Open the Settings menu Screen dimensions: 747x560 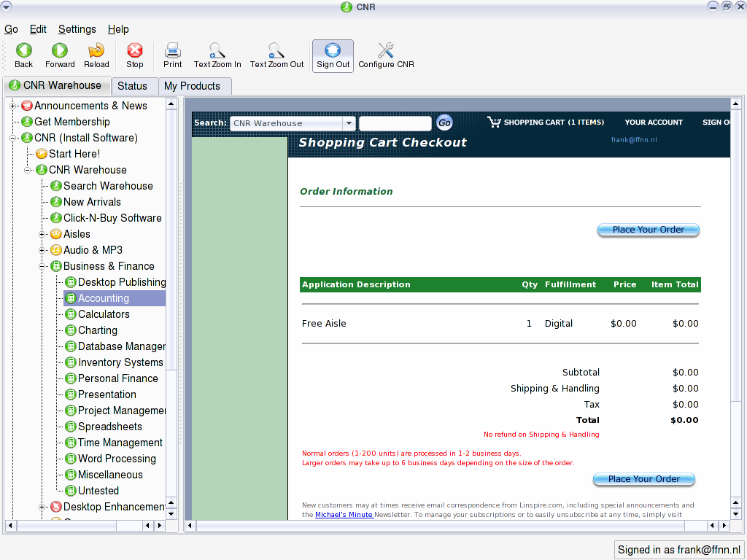click(x=77, y=29)
